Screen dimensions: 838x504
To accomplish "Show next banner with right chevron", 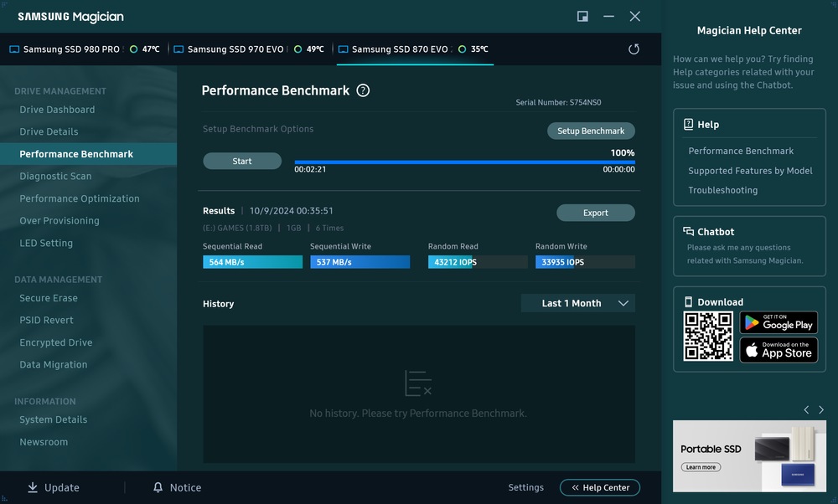I will pyautogui.click(x=821, y=410).
